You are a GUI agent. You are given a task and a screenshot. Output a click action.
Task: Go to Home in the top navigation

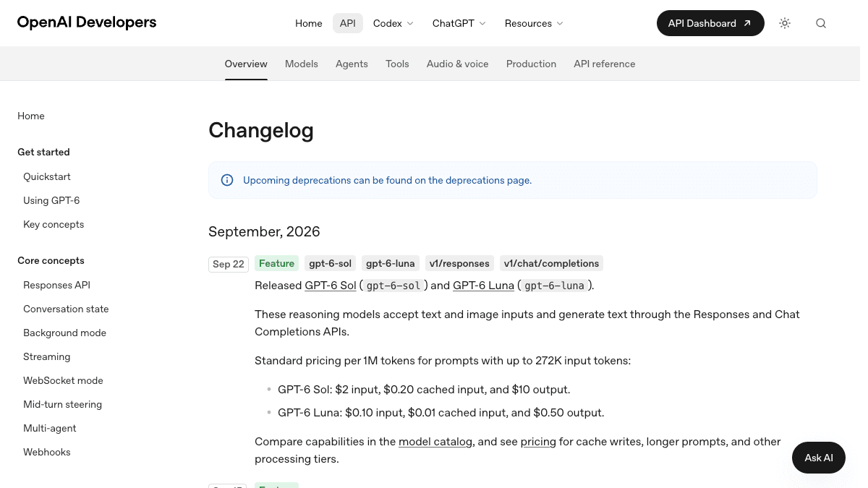[x=309, y=23]
